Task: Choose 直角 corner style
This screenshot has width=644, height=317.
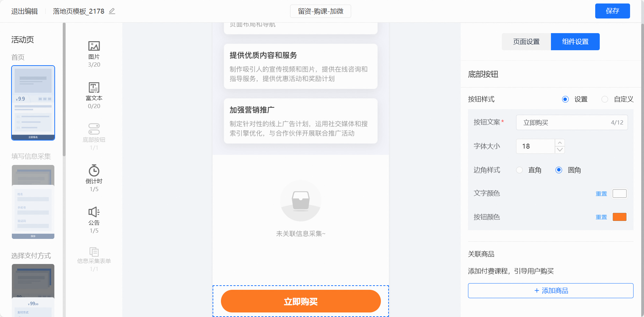Action: 519,170
